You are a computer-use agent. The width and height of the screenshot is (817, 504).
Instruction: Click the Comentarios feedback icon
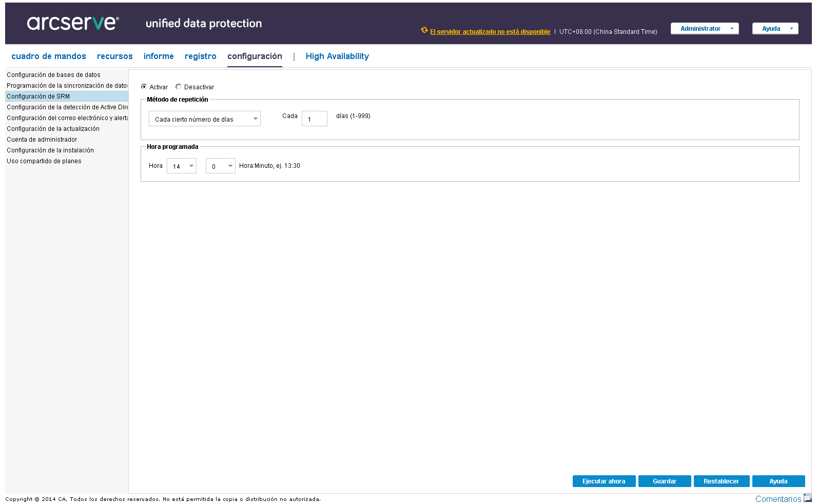click(x=807, y=498)
